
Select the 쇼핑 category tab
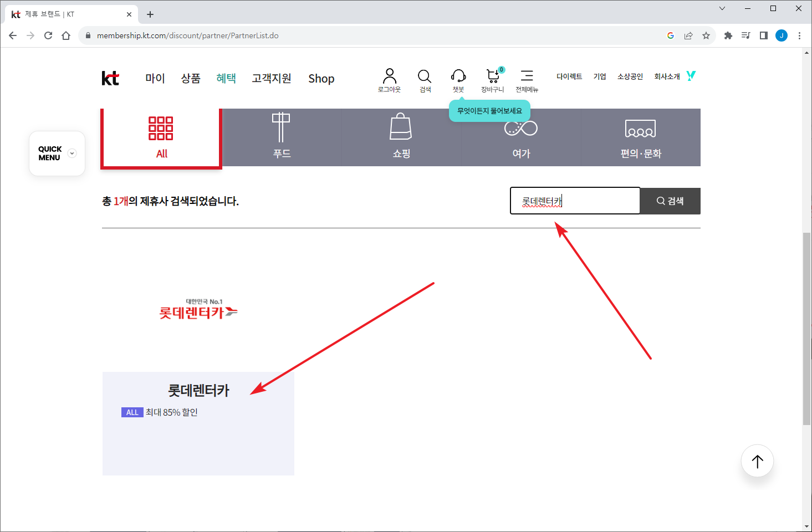pyautogui.click(x=401, y=137)
